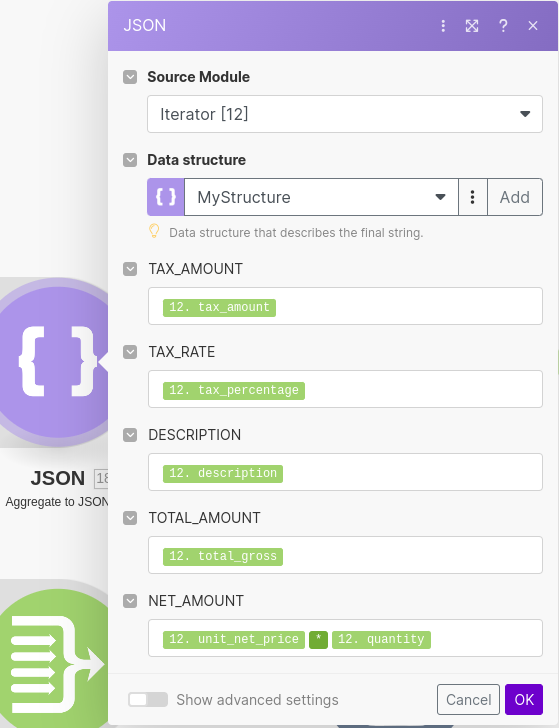The height and width of the screenshot is (728, 559).
Task: Open the MyStructure options three-dot menu
Action: [472, 197]
